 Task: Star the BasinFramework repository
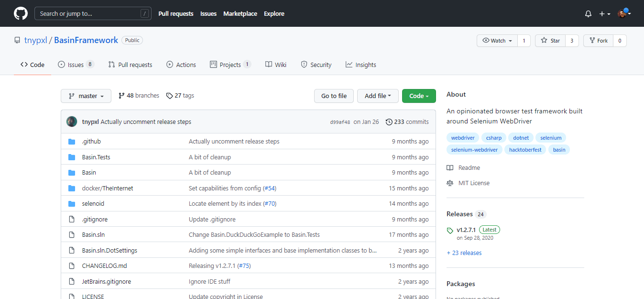coord(550,41)
